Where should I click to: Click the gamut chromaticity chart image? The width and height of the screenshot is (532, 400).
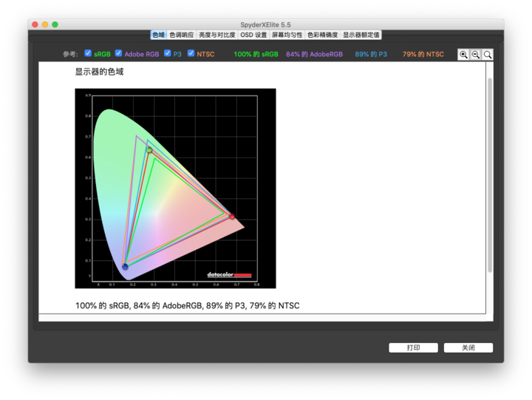click(175, 189)
